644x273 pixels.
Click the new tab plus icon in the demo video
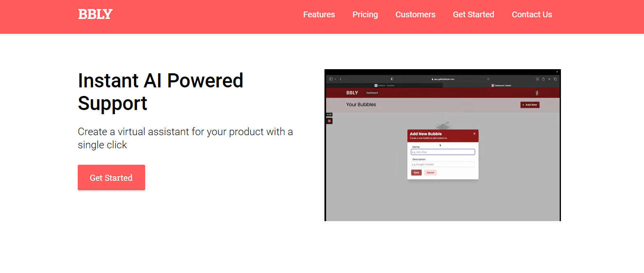(549, 79)
